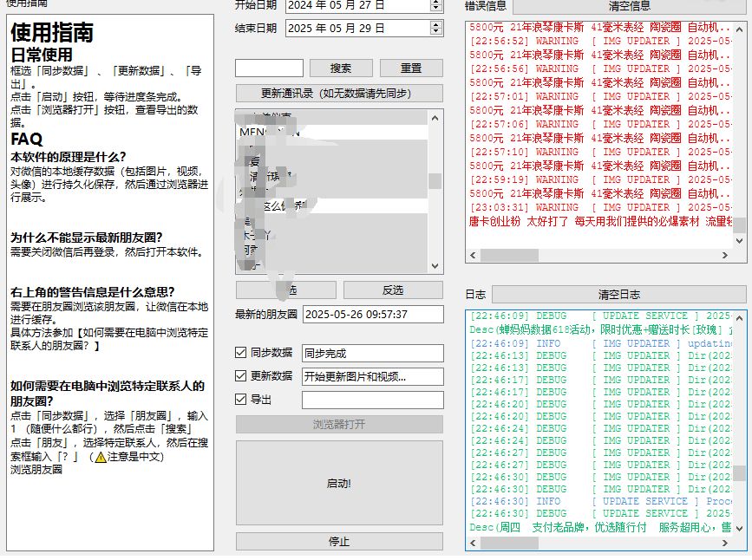
Task: Check the 同步数据 checkbox
Action: pyautogui.click(x=241, y=353)
